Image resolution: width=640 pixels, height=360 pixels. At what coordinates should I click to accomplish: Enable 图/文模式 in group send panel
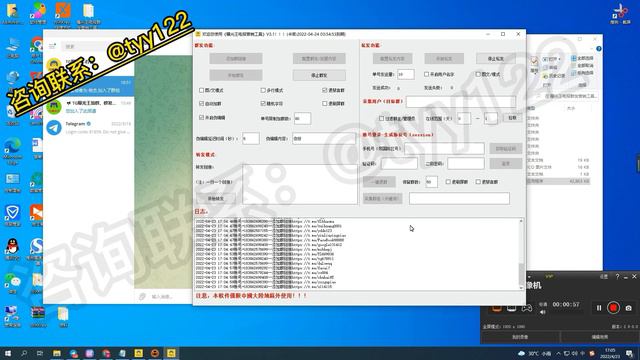pyautogui.click(x=201, y=90)
